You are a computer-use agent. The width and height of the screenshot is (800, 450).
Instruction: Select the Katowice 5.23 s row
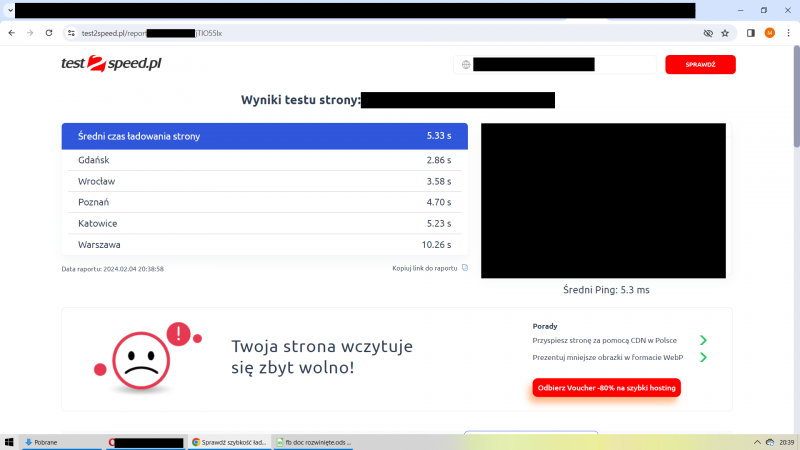(265, 223)
